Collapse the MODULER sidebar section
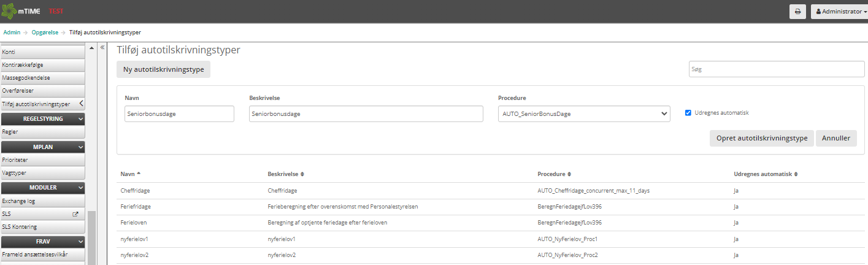 click(80, 188)
